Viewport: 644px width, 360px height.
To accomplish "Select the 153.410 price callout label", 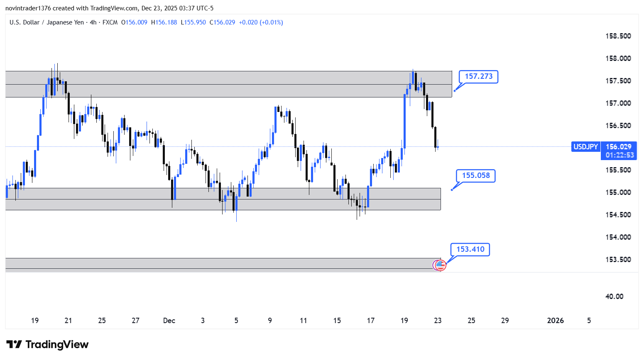I will (470, 249).
